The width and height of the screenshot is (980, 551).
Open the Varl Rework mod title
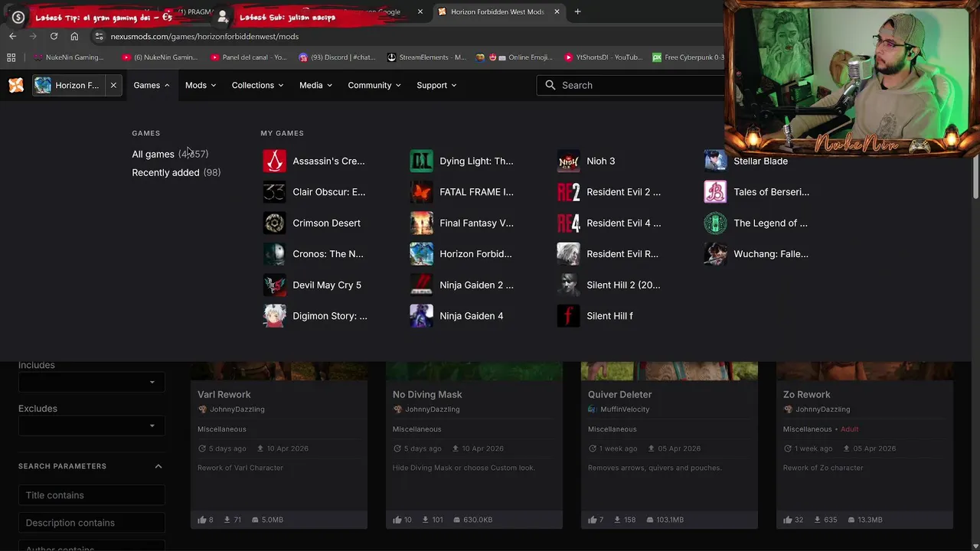coord(224,394)
